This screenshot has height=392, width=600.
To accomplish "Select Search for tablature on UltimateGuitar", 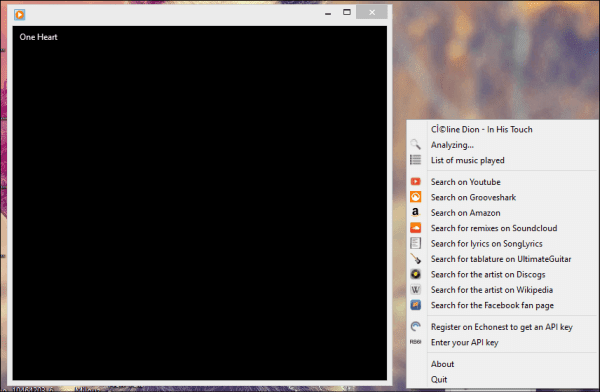I will (502, 259).
